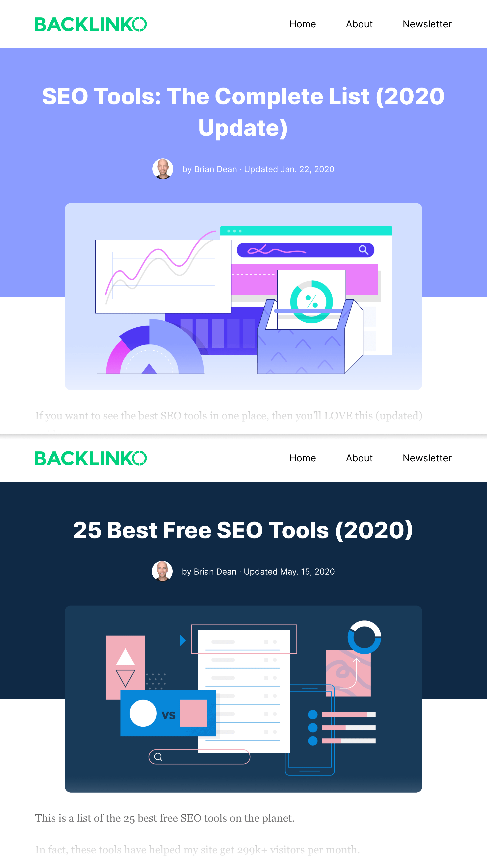Screen dimensions: 487x868
Task: Click the Backlinko logo in top header
Action: click(91, 24)
